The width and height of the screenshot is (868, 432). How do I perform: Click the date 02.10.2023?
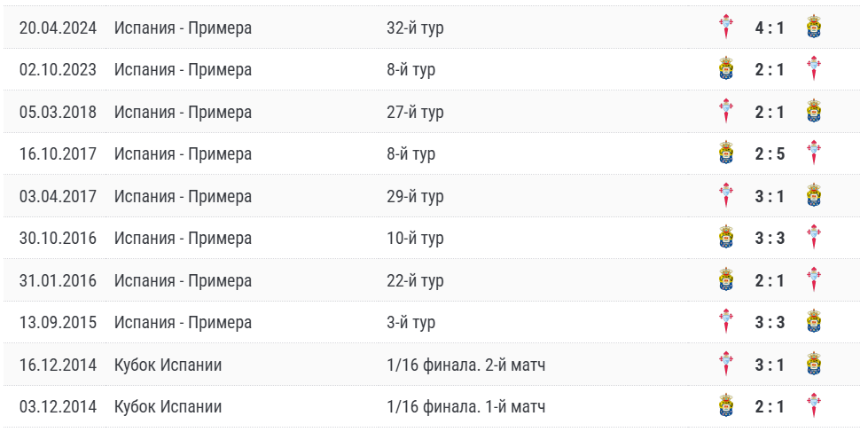pos(58,69)
